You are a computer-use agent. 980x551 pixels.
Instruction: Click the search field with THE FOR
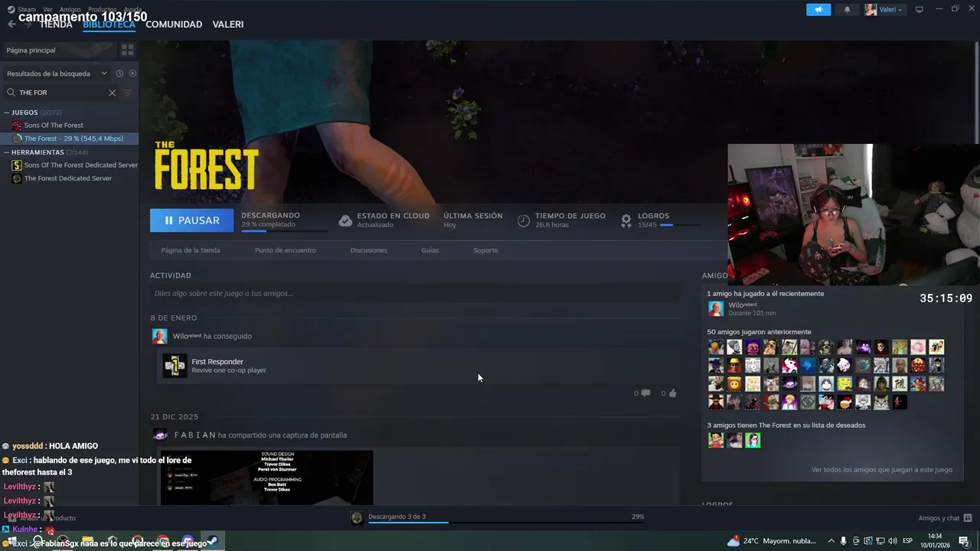[x=61, y=93]
